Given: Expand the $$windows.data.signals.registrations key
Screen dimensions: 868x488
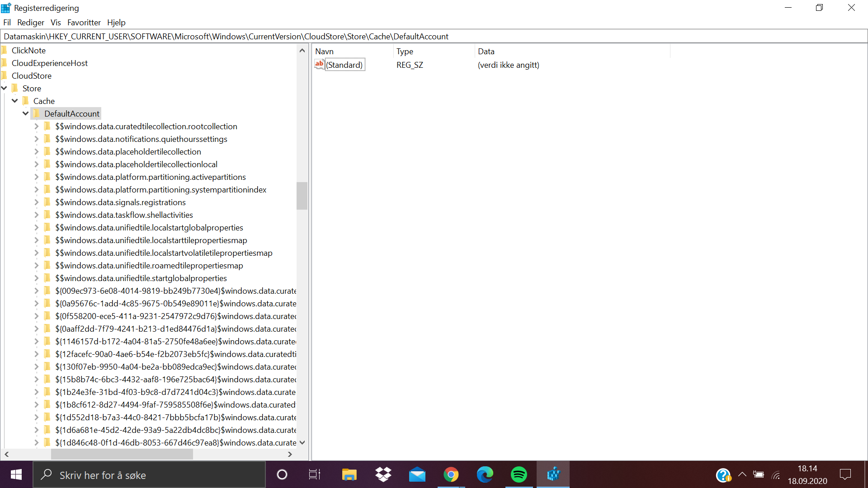Looking at the screenshot, I should [37, 202].
